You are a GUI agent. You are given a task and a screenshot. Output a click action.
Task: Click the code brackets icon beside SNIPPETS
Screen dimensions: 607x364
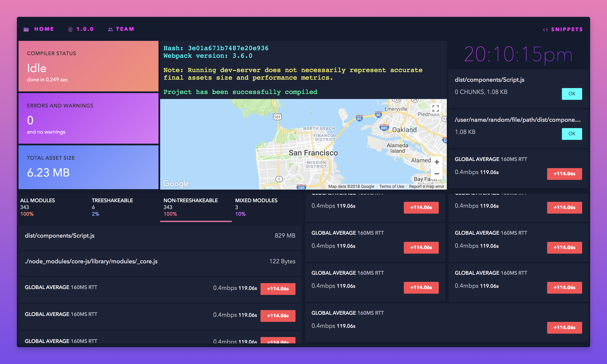(545, 30)
